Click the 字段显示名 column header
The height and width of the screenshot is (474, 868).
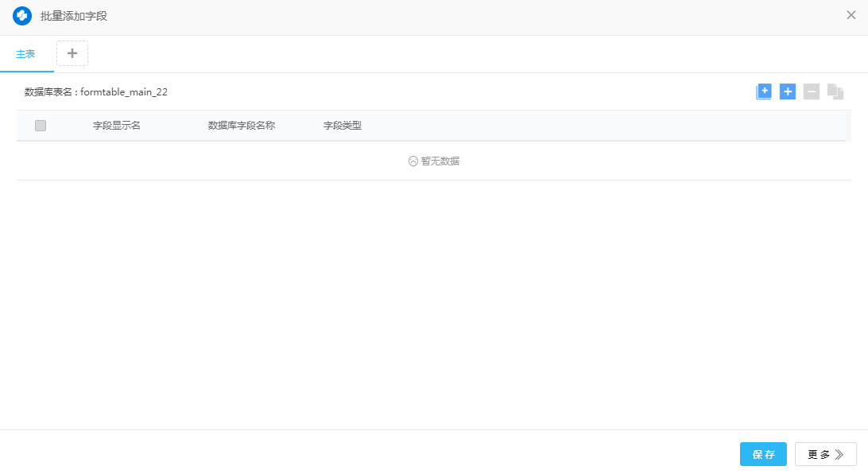point(117,126)
